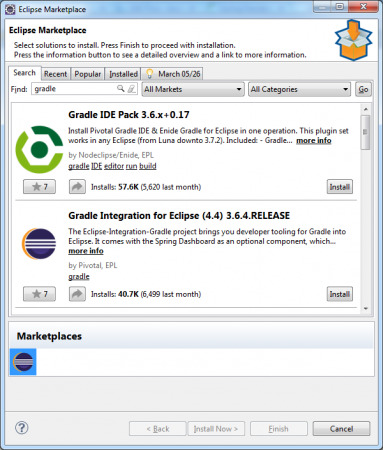Click the run tag link
This screenshot has height=450, width=383.
(x=131, y=166)
